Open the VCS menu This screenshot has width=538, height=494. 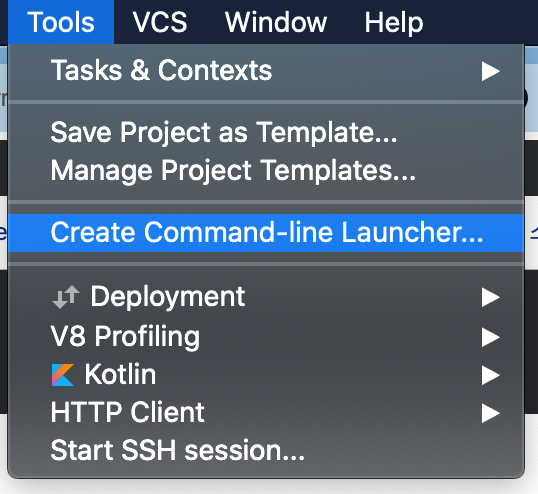pos(160,22)
